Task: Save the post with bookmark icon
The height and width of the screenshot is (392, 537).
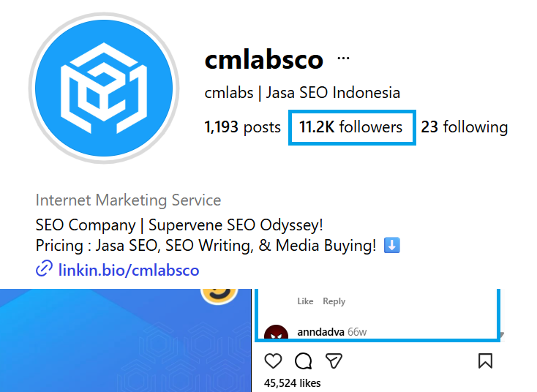Action: (485, 361)
